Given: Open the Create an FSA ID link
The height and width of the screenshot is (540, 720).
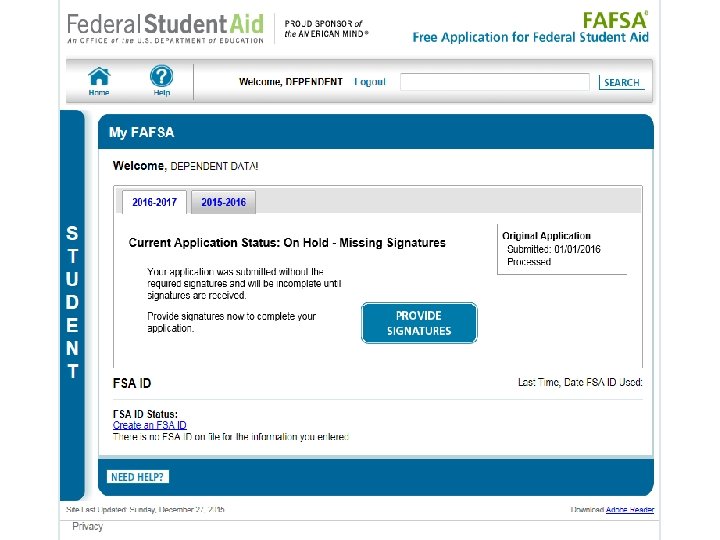Looking at the screenshot, I should pos(149,425).
